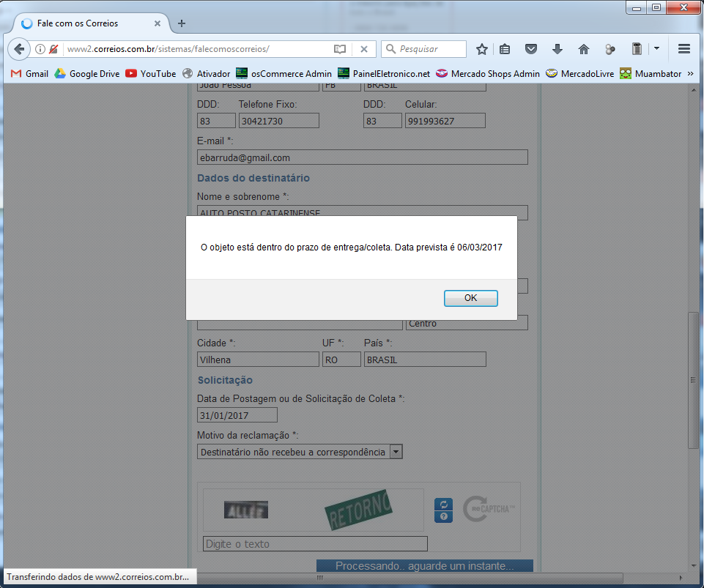
Task: Click the clipboard-style extension icon
Action: [x=637, y=49]
